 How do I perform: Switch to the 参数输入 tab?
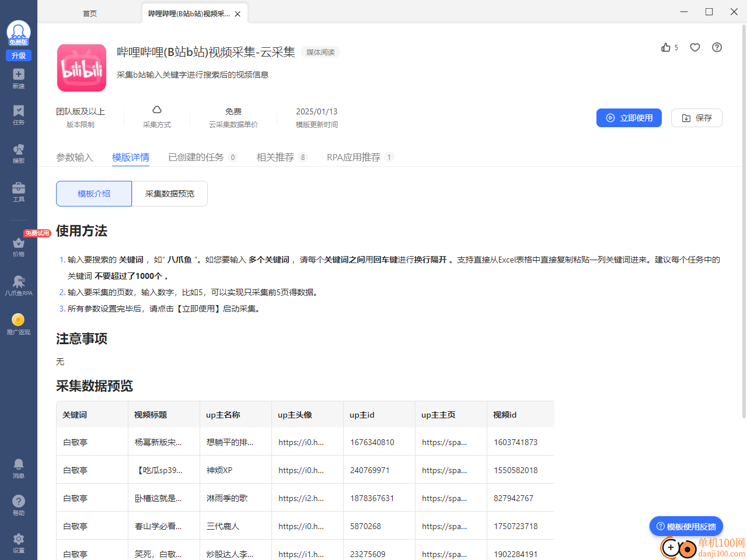click(75, 157)
